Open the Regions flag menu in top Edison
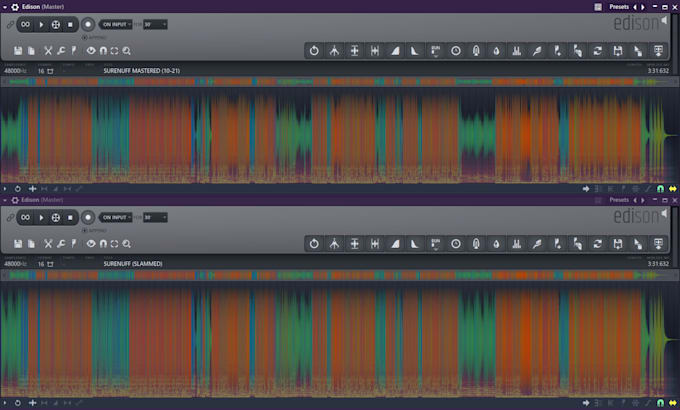This screenshot has width=680, height=410. [74, 51]
